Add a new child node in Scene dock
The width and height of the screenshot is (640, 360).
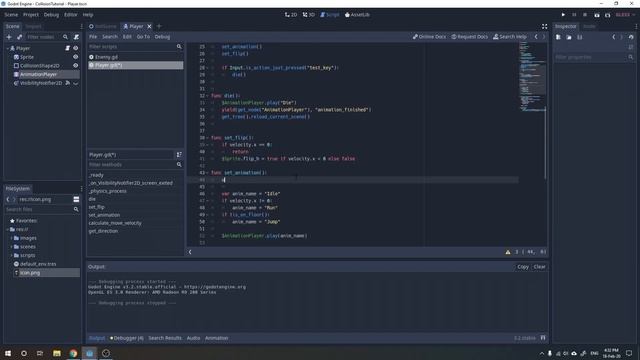(9, 37)
